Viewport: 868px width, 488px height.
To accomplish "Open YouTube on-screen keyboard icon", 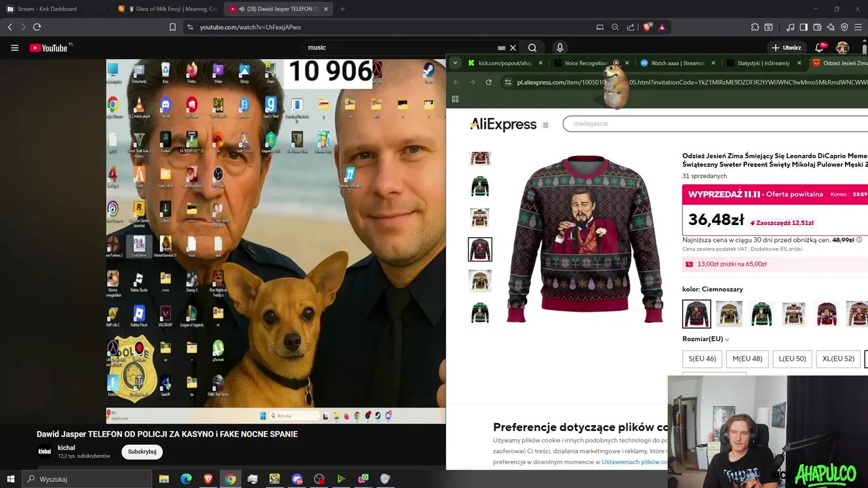I will click(x=501, y=47).
